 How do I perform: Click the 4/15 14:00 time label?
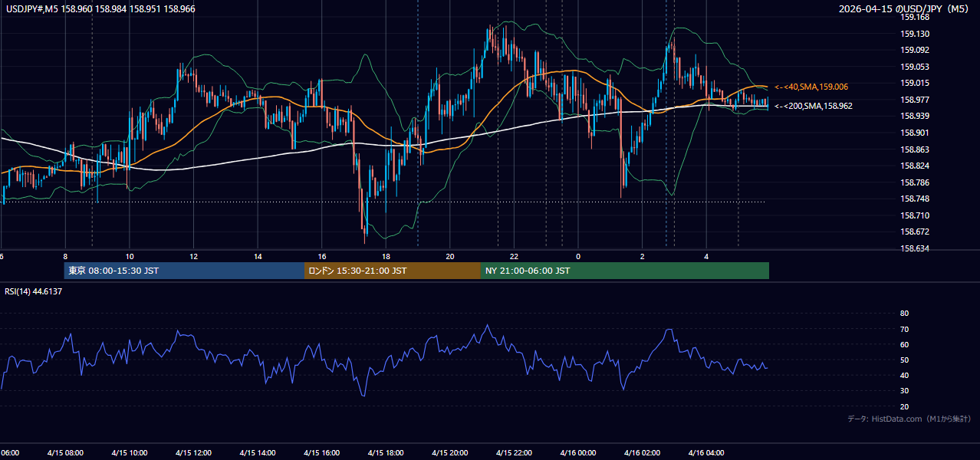257,453
